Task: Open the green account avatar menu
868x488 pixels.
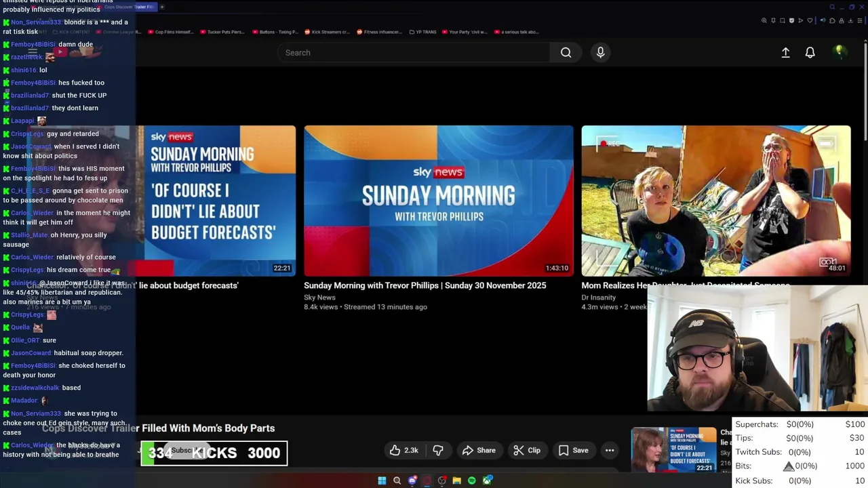Action: pyautogui.click(x=840, y=52)
